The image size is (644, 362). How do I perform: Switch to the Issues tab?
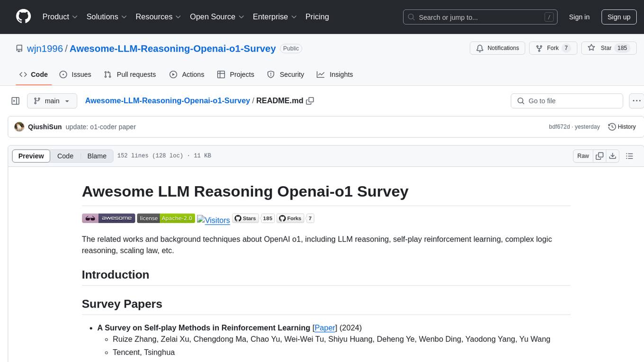click(x=75, y=74)
